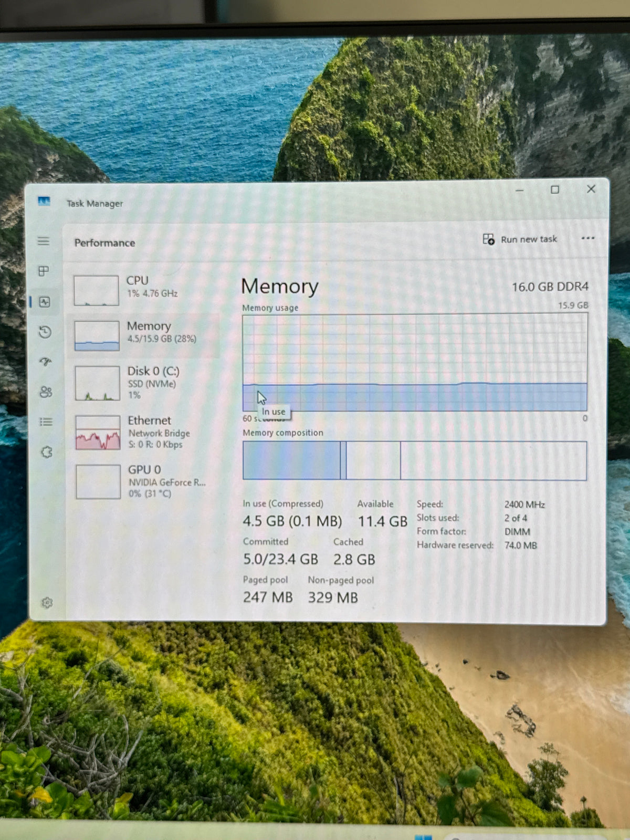Click the "74.0 MB" hardware reserved value
The height and width of the screenshot is (840, 630).
point(521,545)
